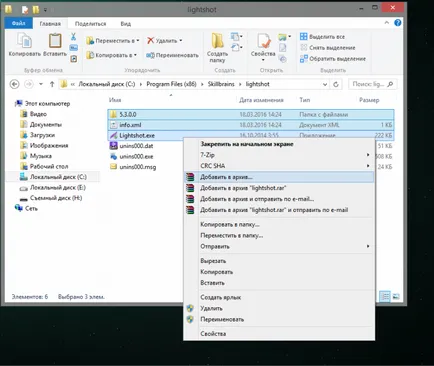Click Rename (Переименовать) in ribbon
The height and width of the screenshot is (366, 434).
click(x=172, y=55)
